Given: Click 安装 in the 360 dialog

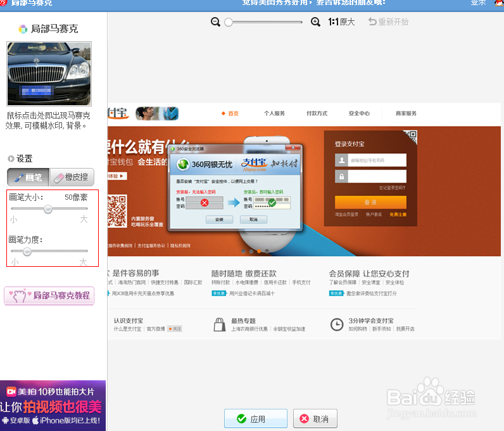Looking at the screenshot, I should (x=219, y=219).
